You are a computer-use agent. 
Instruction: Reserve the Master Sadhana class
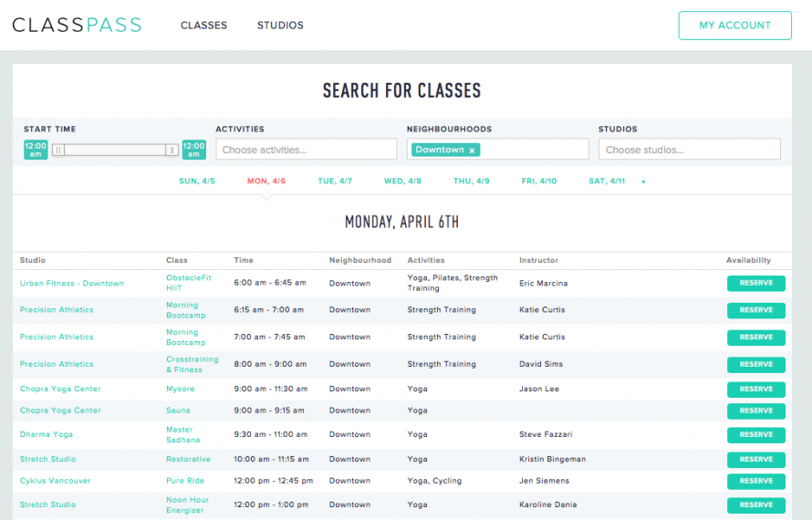point(756,435)
